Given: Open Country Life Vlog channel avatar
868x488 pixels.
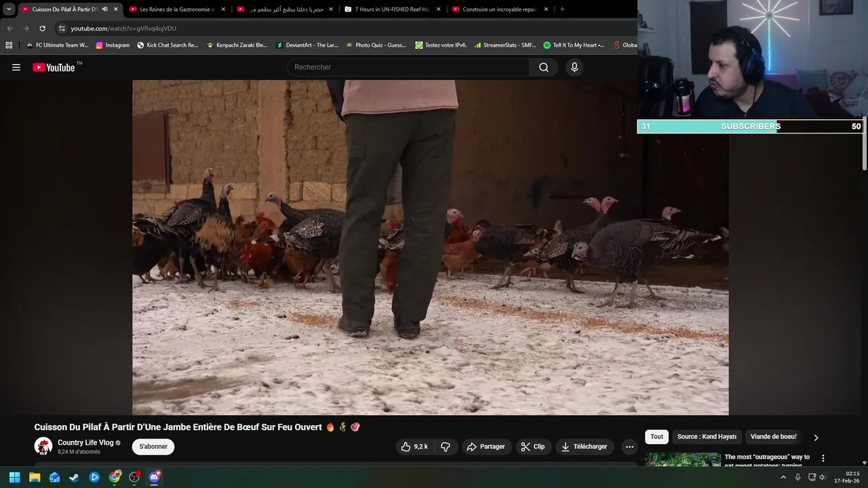Looking at the screenshot, I should tap(43, 446).
